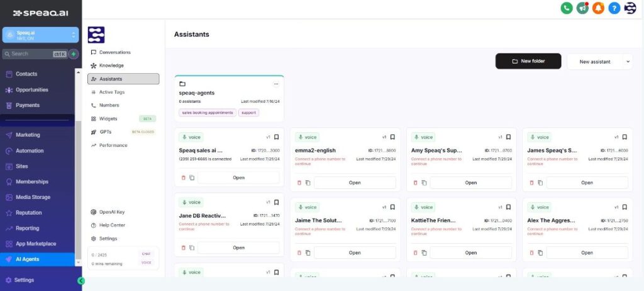Click the New folder button
This screenshot has width=644, height=291.
(x=528, y=61)
